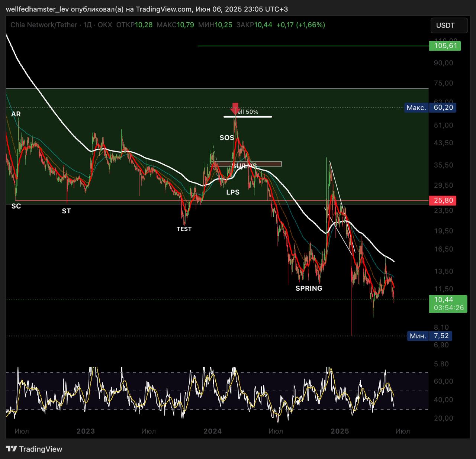Click the BU/LPS rectangle zone

pyautogui.click(x=246, y=164)
